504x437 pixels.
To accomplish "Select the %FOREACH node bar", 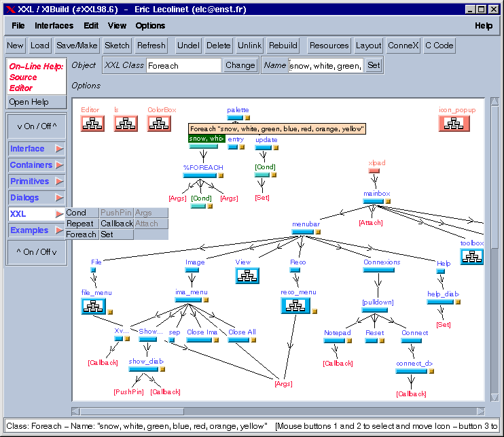I will (200, 175).
